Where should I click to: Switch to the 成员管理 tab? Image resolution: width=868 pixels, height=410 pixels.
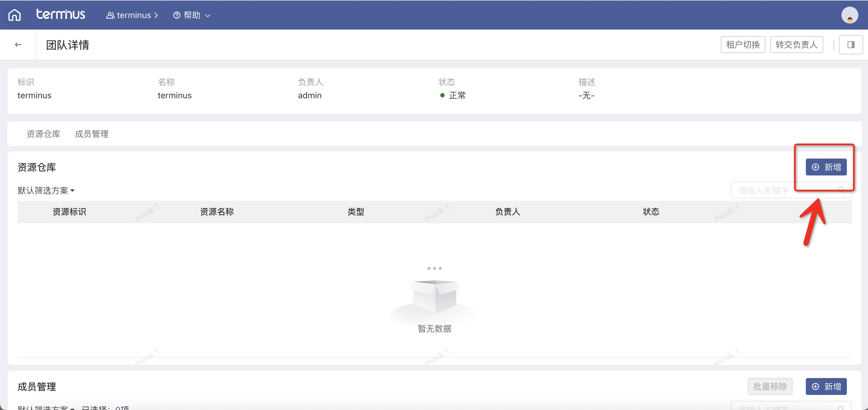click(x=92, y=134)
